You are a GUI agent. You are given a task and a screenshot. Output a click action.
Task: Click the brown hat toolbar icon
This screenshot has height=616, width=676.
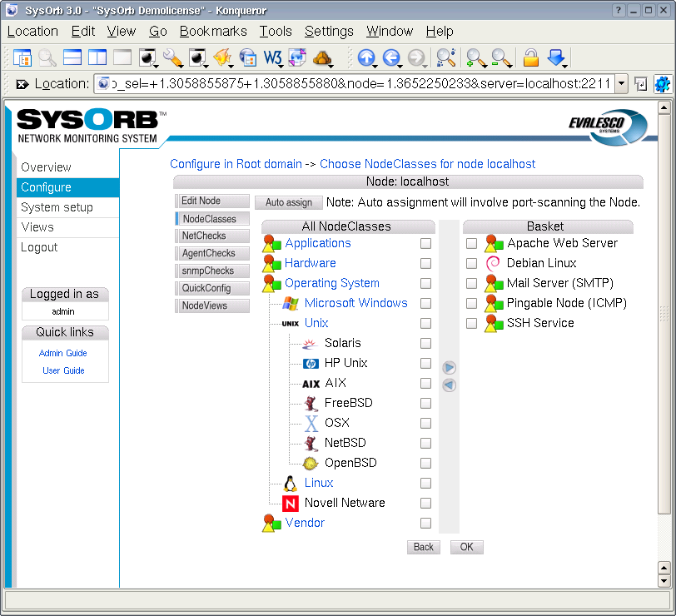322,57
